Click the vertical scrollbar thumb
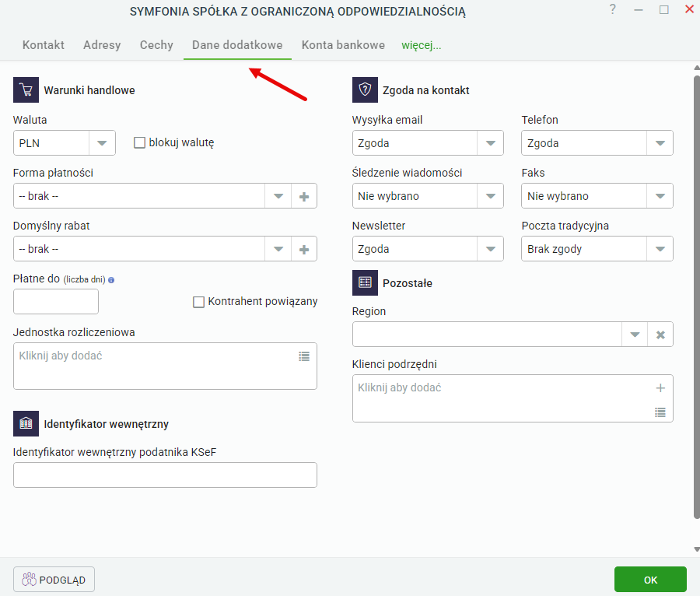700x596 pixels. pyautogui.click(x=696, y=297)
